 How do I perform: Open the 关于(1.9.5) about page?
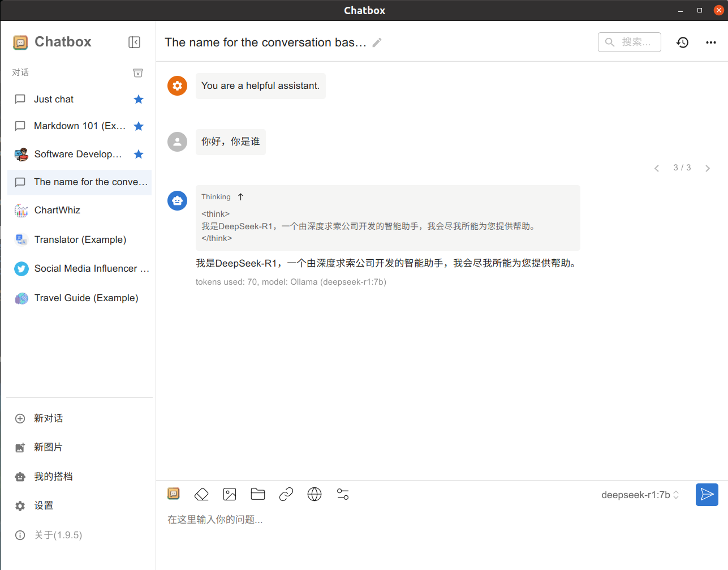point(79,535)
